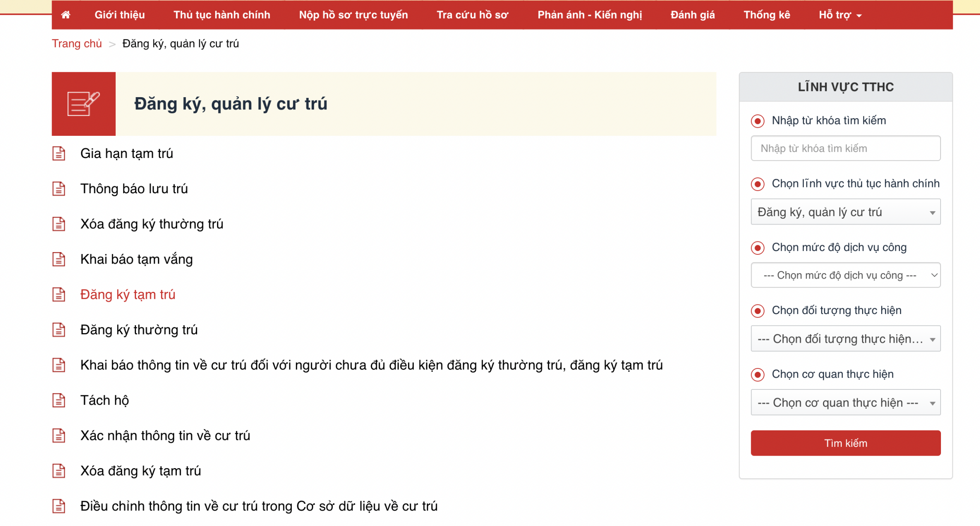Click the document icon next to Tách hộ
980x526 pixels.
click(x=59, y=401)
